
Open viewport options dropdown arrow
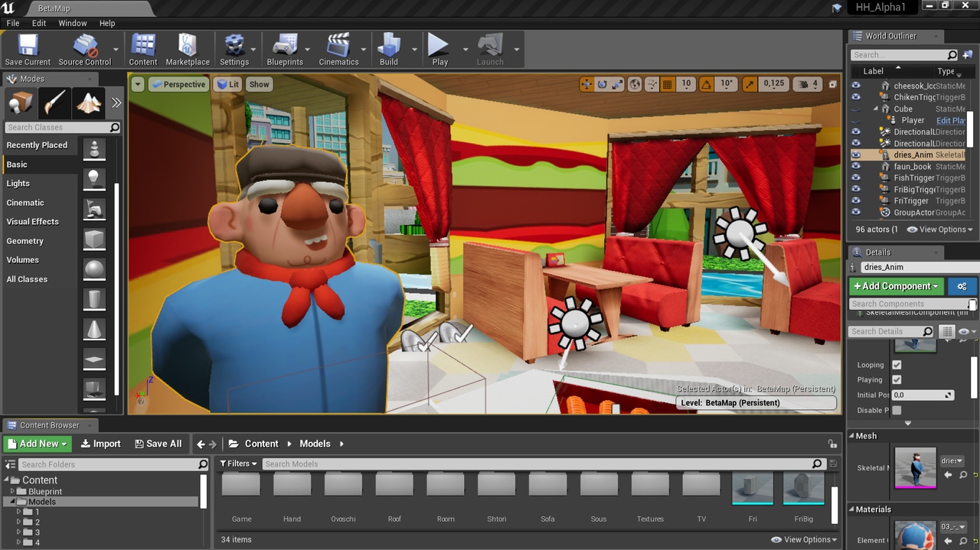[x=138, y=84]
